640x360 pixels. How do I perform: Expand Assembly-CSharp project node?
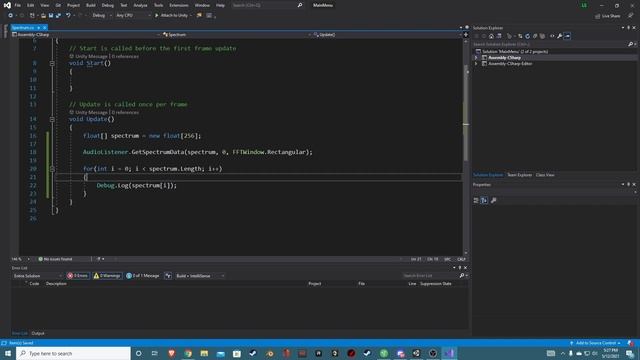476,58
